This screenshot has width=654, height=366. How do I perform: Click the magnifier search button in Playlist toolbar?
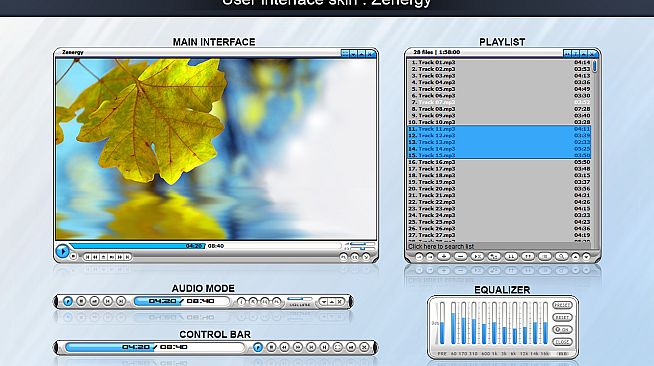click(561, 256)
